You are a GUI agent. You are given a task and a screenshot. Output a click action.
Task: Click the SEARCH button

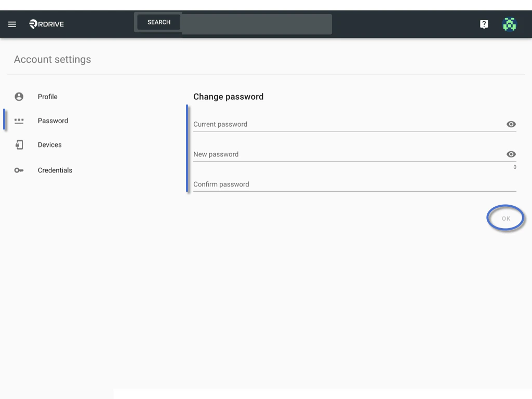pyautogui.click(x=158, y=22)
